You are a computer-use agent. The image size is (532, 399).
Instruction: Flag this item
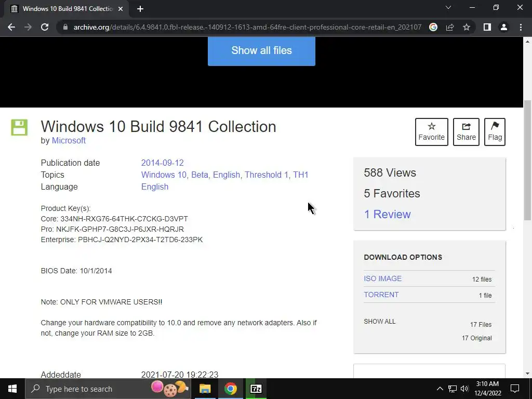[495, 132]
